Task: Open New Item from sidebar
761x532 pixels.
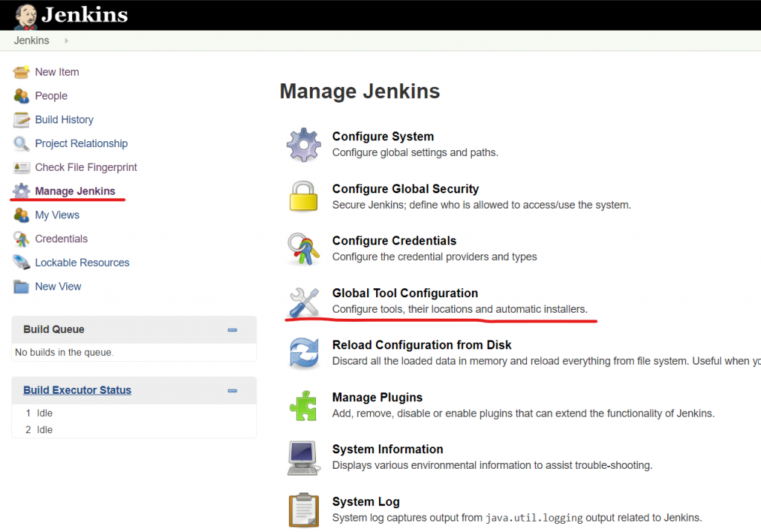Action: (x=56, y=72)
